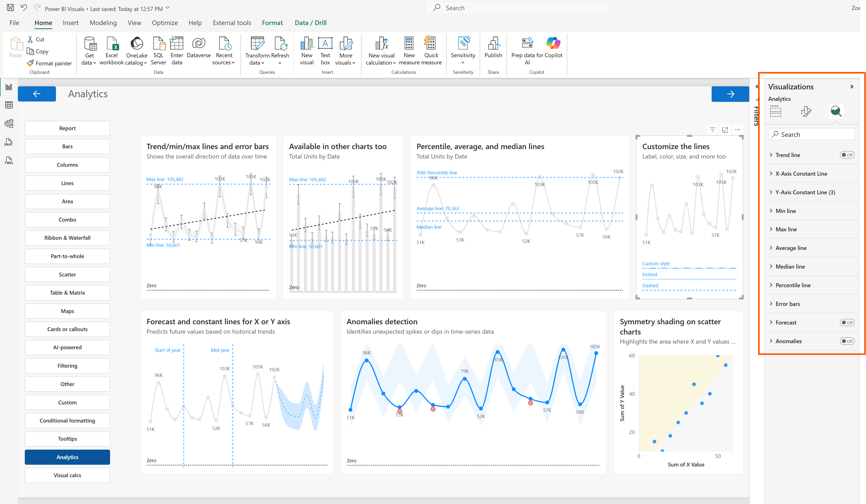
Task: Enable the Trend line toggle
Action: [x=847, y=155]
